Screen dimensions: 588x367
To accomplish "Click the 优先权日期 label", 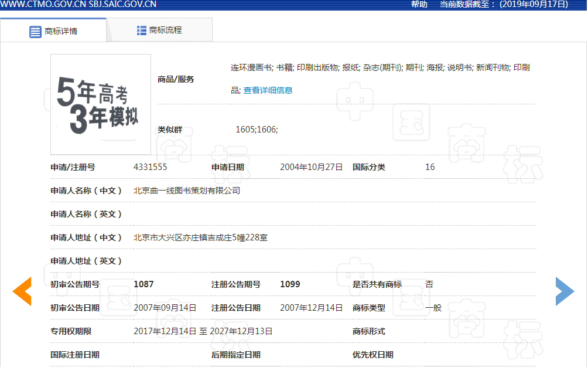I will click(372, 355).
